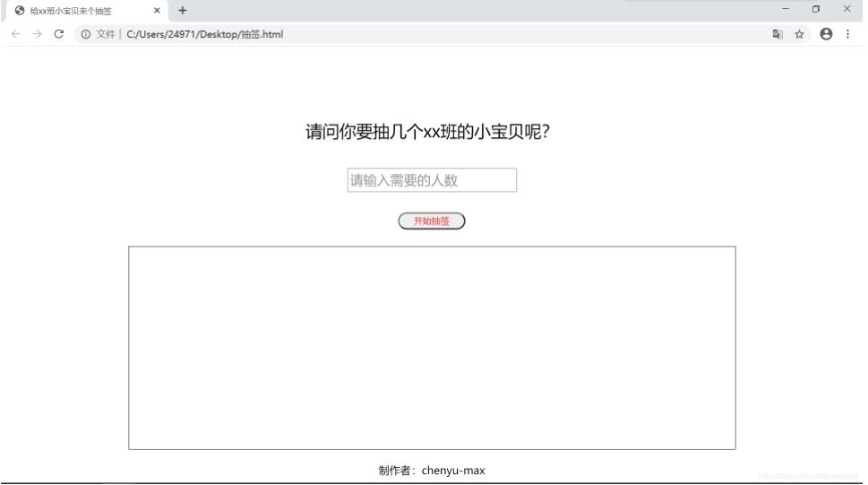The image size is (868, 485).
Task: Open a new tab with plus button
Action: click(183, 10)
